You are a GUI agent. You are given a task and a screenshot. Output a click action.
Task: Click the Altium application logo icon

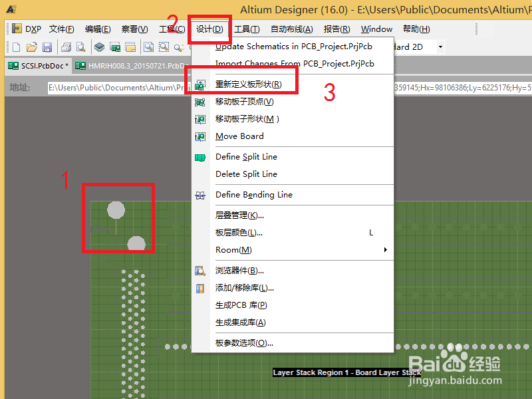click(x=11, y=9)
